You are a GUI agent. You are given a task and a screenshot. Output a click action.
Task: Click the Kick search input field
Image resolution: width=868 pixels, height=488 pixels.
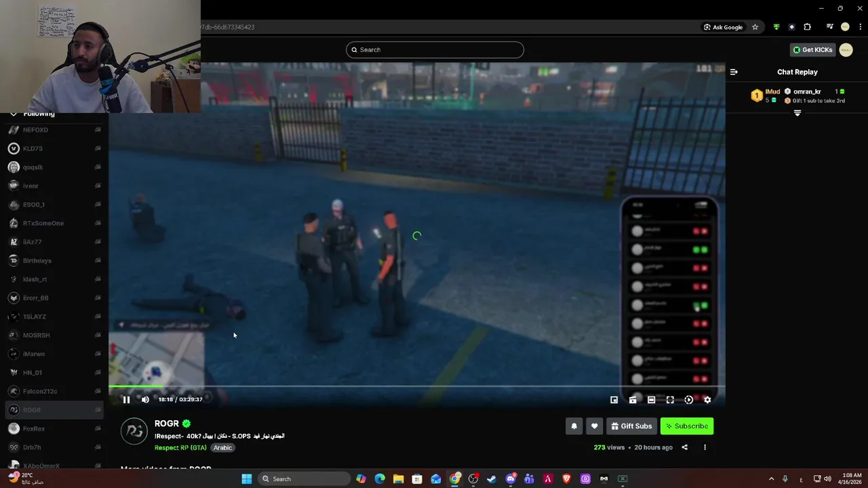click(435, 49)
